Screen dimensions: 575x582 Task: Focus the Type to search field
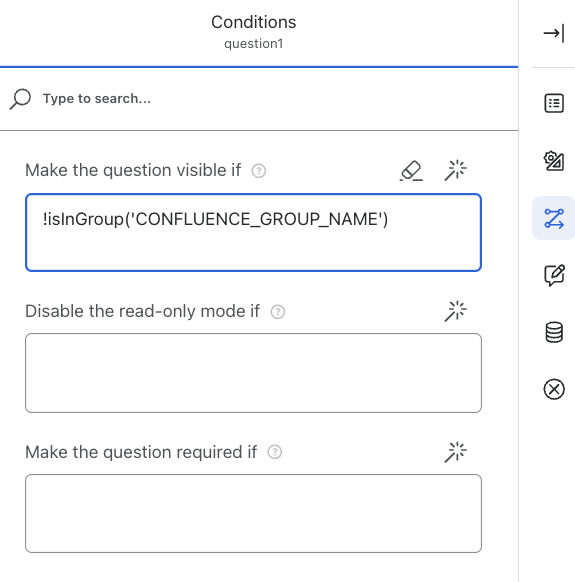tap(260, 99)
